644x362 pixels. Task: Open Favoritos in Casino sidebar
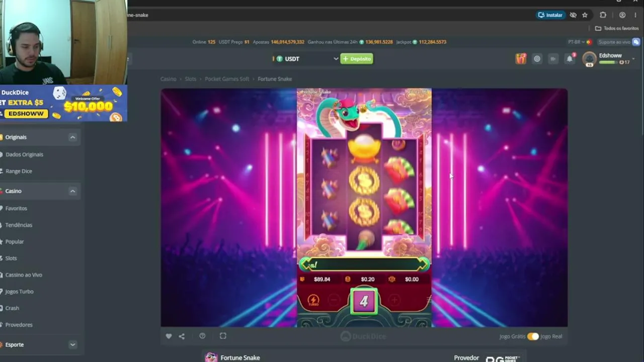coord(16,208)
